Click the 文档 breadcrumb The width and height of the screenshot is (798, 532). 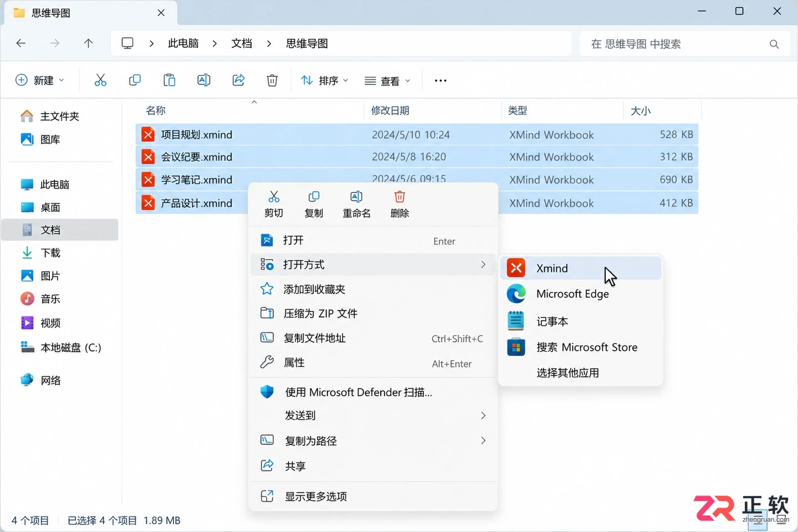pos(242,43)
